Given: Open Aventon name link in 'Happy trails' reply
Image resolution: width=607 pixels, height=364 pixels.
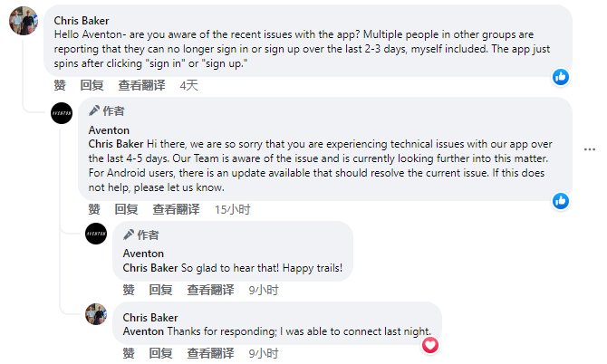Looking at the screenshot, I should (x=143, y=254).
